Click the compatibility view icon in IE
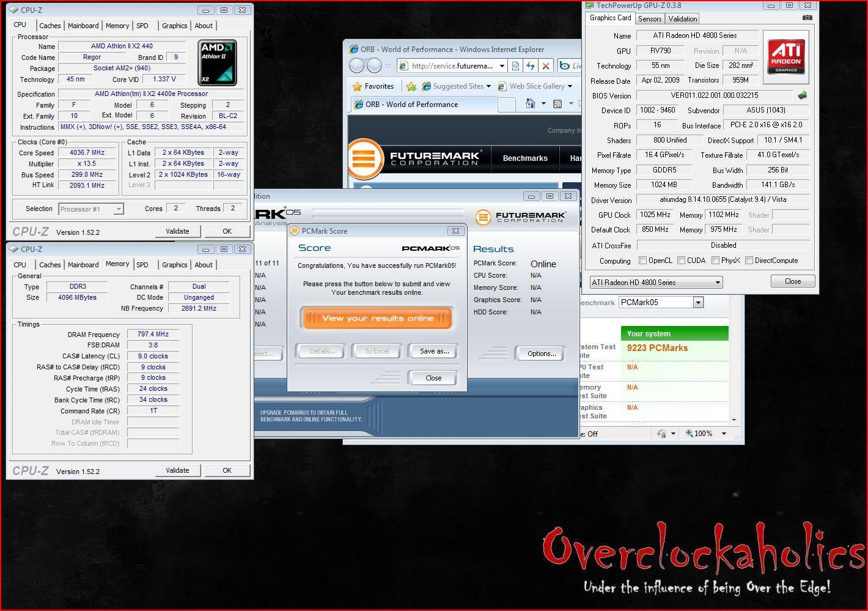The width and height of the screenshot is (868, 611). [x=515, y=66]
